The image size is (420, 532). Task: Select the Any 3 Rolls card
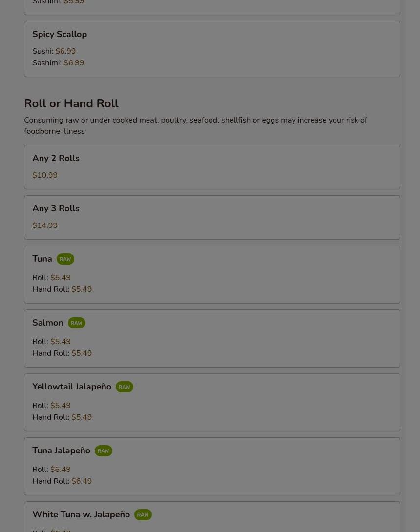212,217
